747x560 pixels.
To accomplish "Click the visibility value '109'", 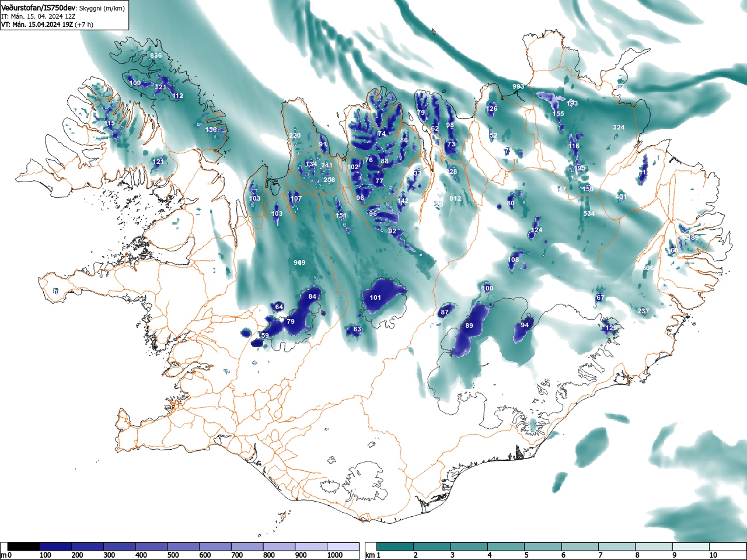I will (135, 83).
